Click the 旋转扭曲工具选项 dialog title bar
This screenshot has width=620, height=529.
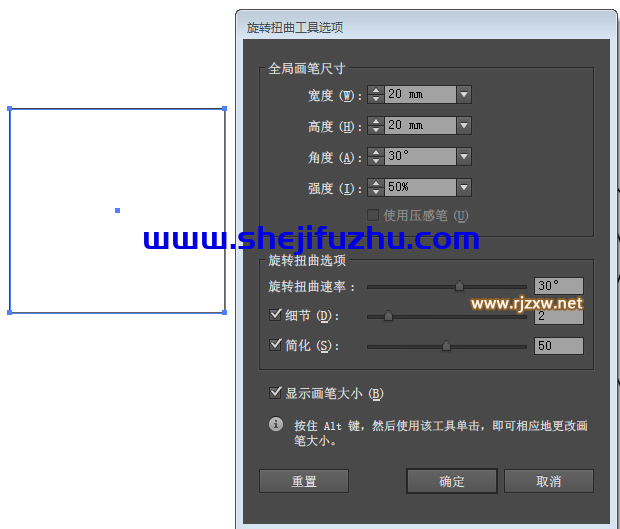click(426, 27)
